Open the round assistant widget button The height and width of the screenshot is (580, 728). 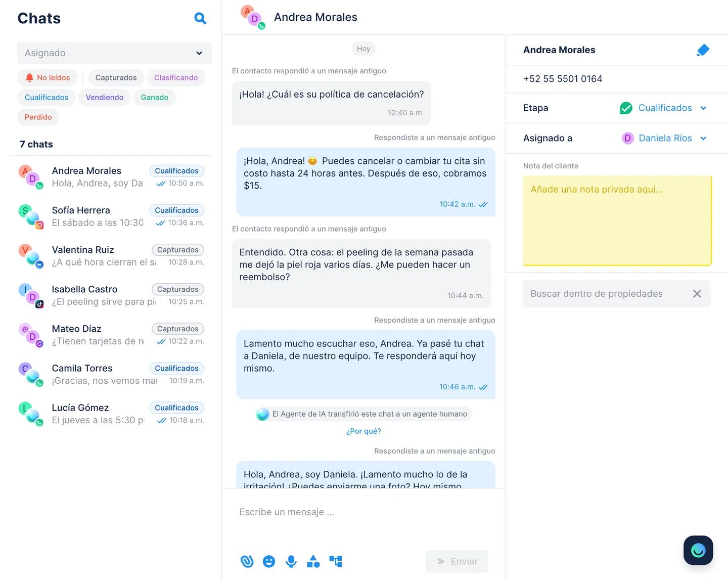tap(698, 550)
